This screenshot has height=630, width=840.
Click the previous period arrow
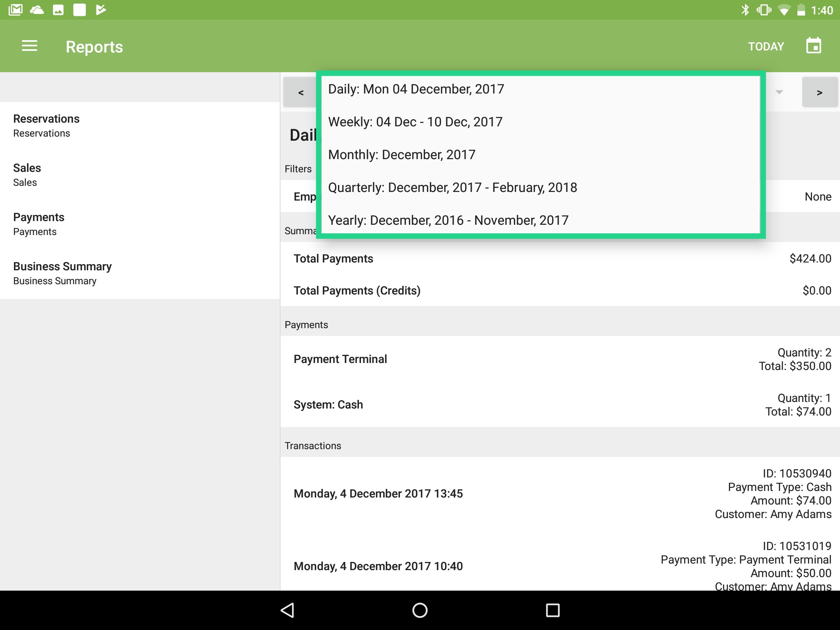coord(301,93)
